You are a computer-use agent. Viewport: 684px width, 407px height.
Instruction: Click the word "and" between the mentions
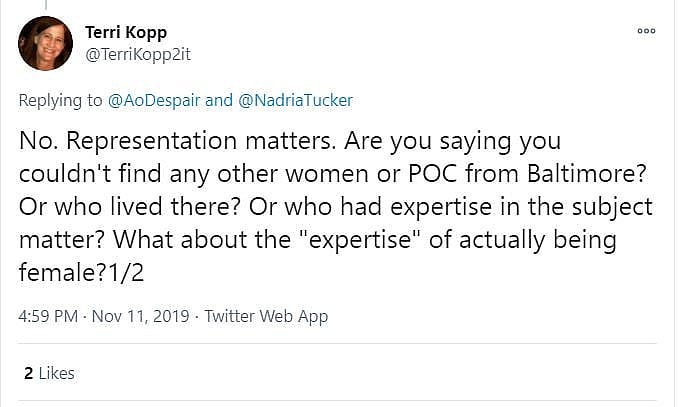click(x=218, y=100)
